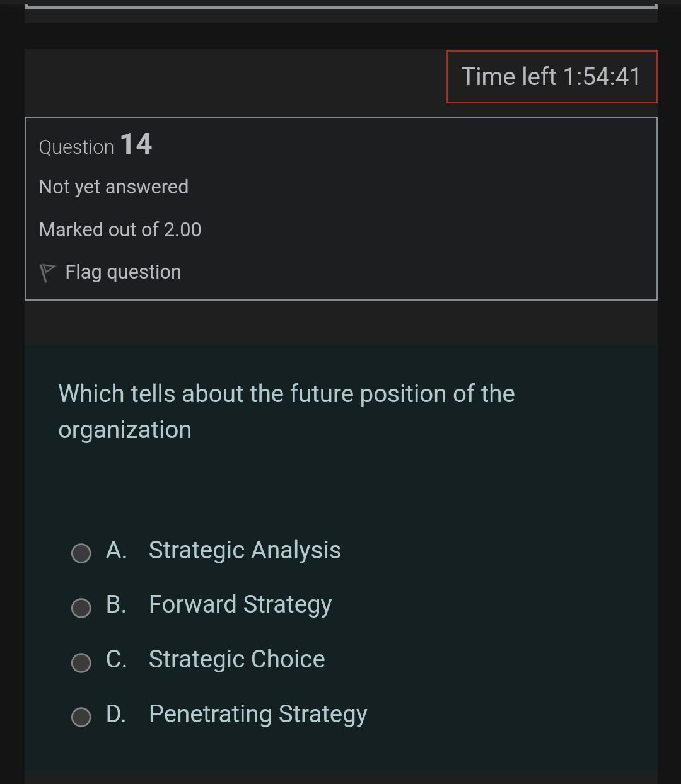Click the Forward Strategy answer text

tap(240, 604)
